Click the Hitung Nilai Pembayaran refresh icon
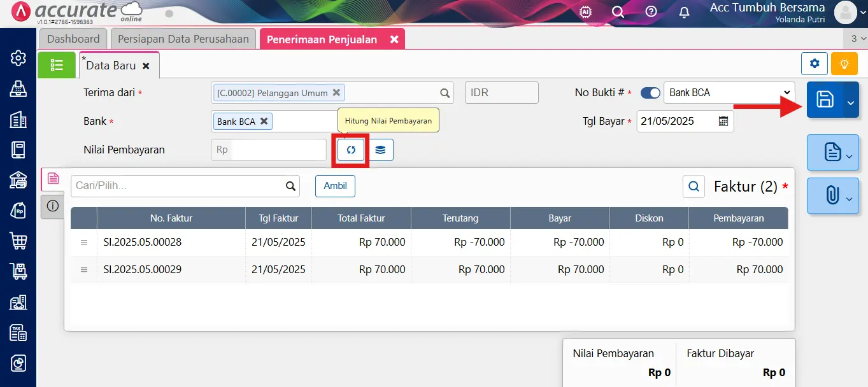868x387 pixels. 350,150
